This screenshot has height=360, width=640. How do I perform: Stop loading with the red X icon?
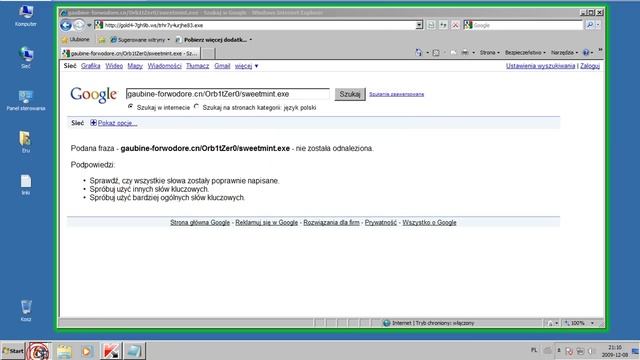455,25
